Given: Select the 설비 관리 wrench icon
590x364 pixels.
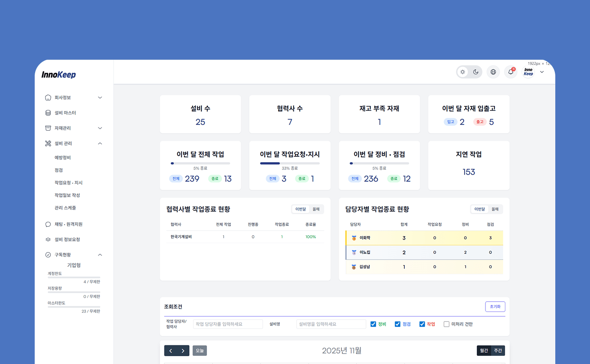Looking at the screenshot, I should coord(48,143).
